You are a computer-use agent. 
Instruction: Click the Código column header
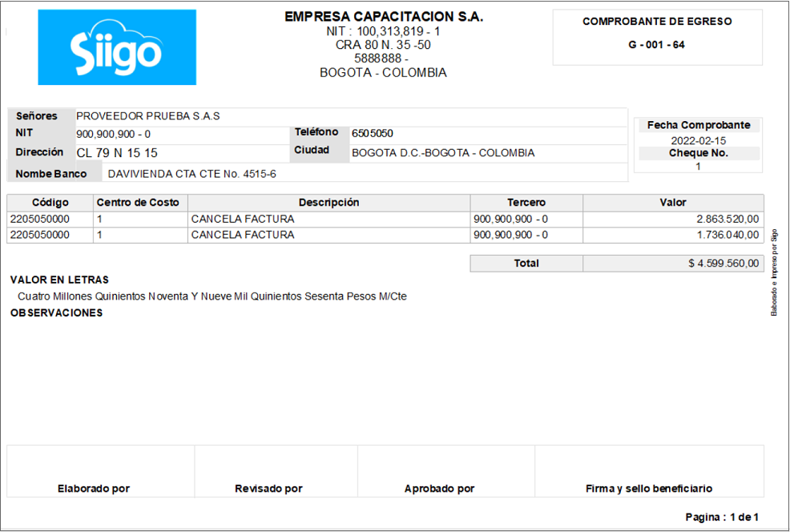[x=50, y=203]
